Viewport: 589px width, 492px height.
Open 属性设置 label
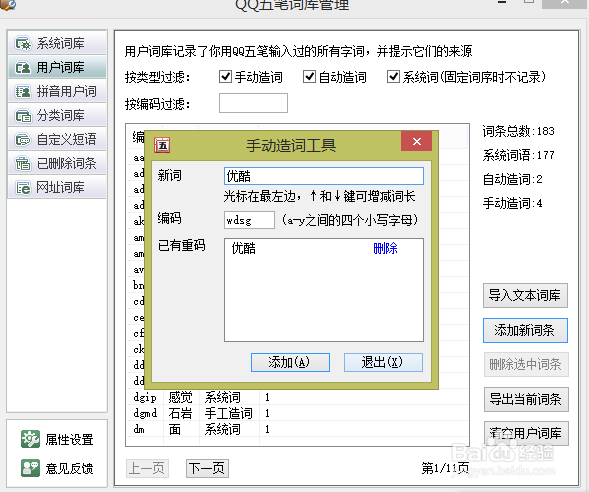(x=69, y=439)
